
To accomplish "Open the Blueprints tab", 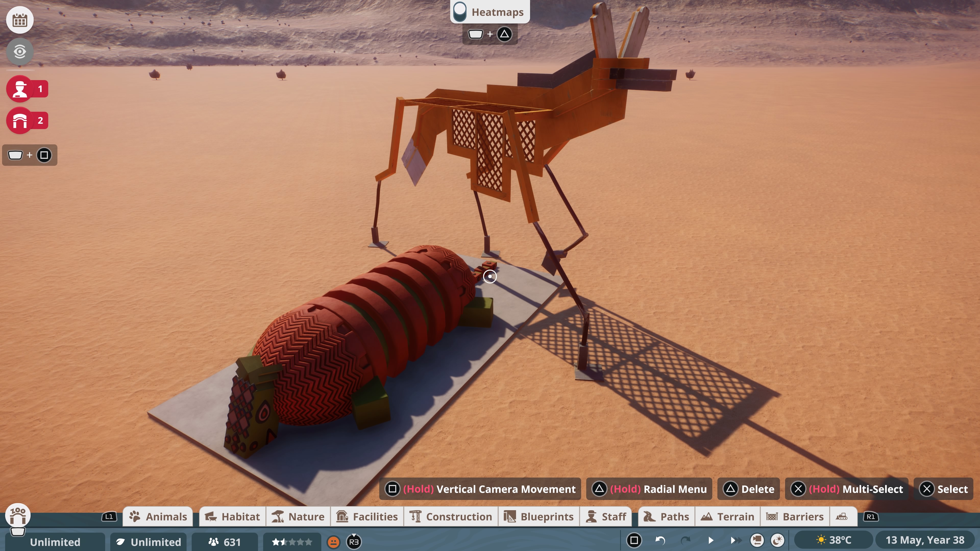I will [x=539, y=516].
